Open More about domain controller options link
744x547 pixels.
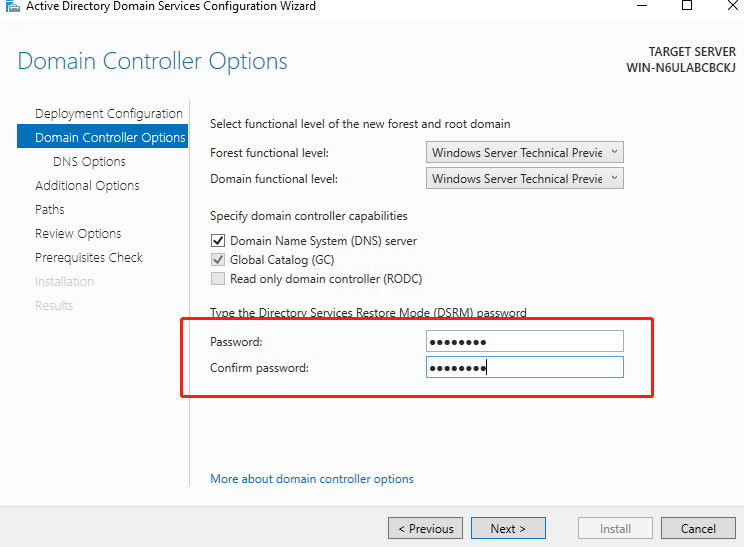coord(312,479)
